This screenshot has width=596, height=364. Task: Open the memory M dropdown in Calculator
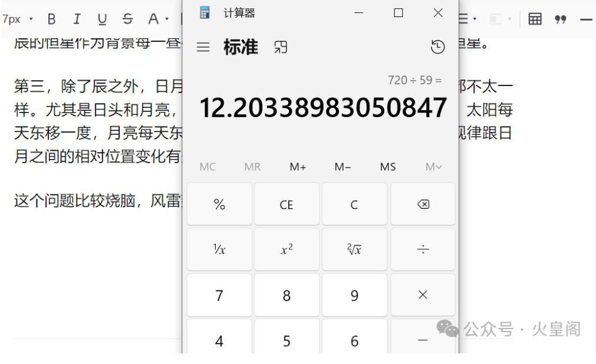click(x=433, y=167)
